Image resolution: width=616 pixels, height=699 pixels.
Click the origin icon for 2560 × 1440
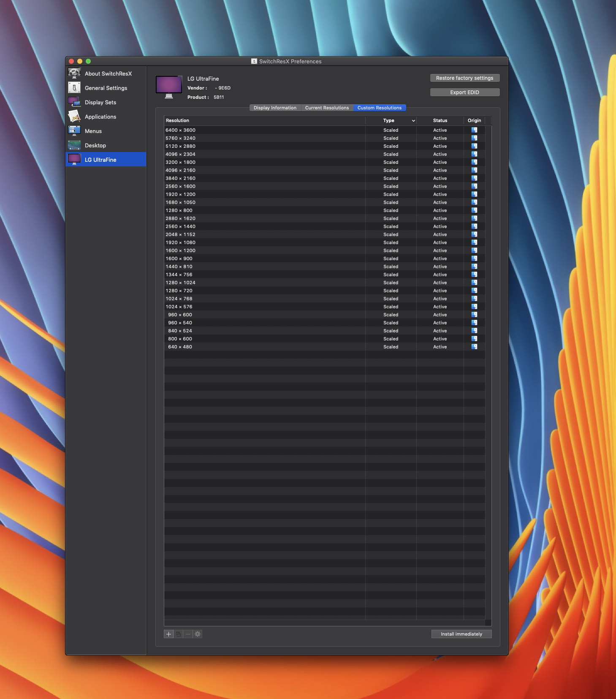[474, 226]
